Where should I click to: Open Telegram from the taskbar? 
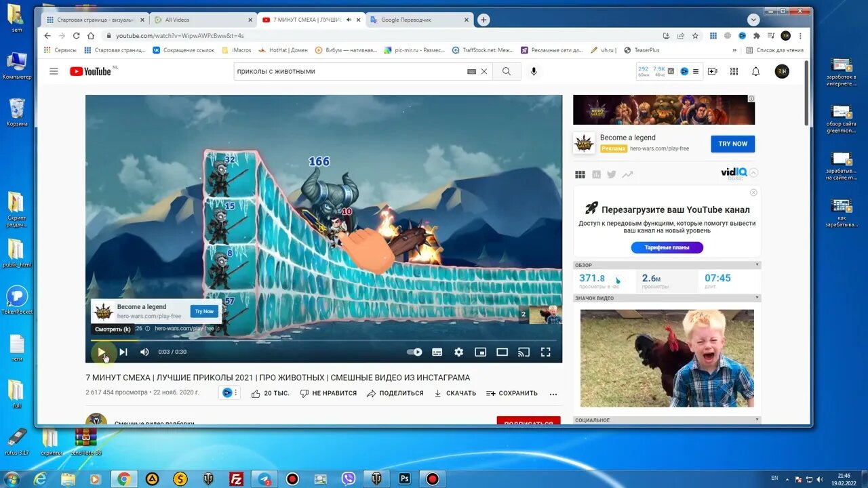[x=264, y=479]
